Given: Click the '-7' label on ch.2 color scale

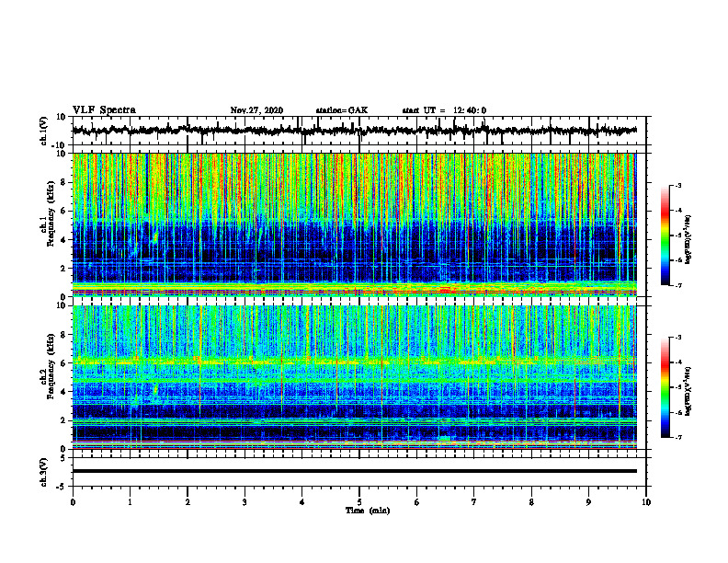Looking at the screenshot, I should point(677,437).
